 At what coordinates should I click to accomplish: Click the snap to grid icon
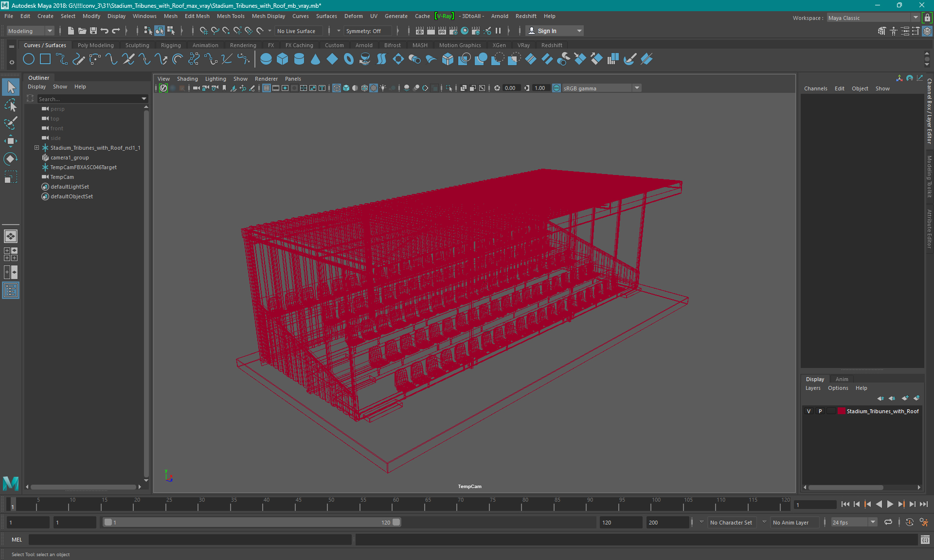203,31
